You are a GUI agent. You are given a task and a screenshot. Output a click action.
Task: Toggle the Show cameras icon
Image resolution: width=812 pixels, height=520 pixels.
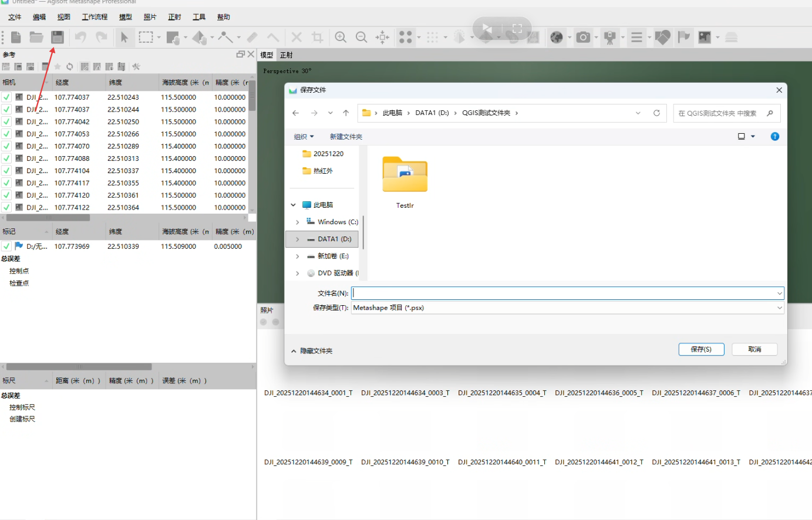[x=583, y=38]
